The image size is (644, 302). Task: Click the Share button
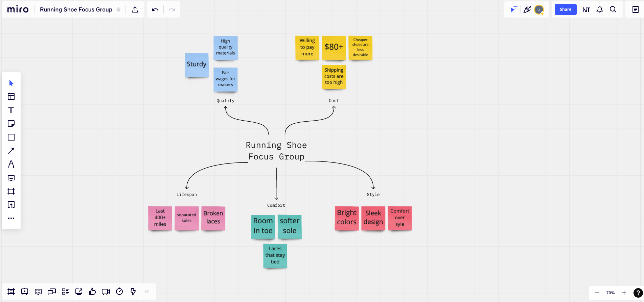pos(565,9)
